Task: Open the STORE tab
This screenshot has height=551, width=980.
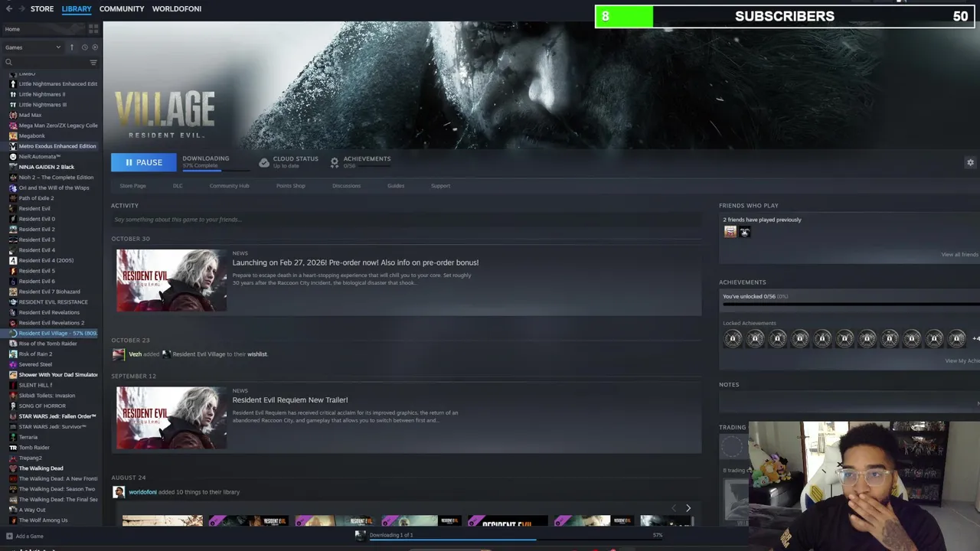Action: click(42, 8)
